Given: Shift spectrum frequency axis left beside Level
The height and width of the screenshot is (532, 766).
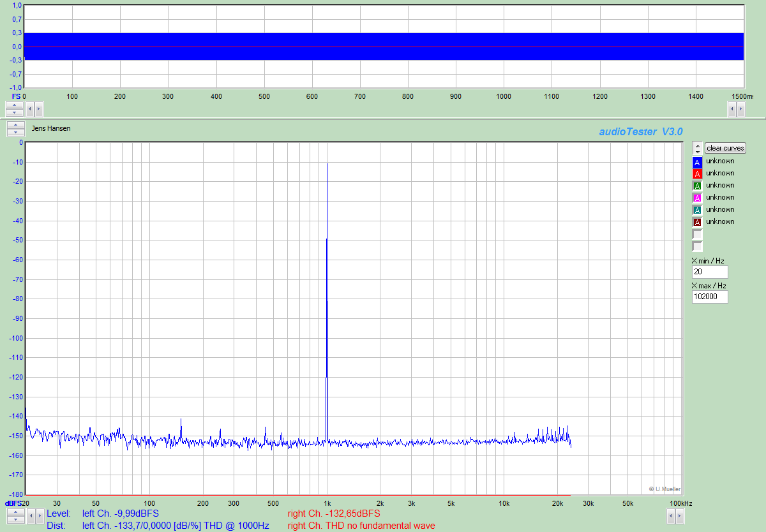Looking at the screenshot, I should click(31, 515).
